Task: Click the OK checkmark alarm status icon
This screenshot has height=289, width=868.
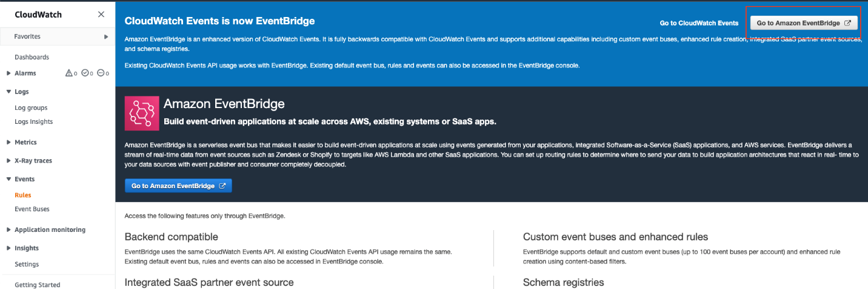Action: [x=85, y=73]
